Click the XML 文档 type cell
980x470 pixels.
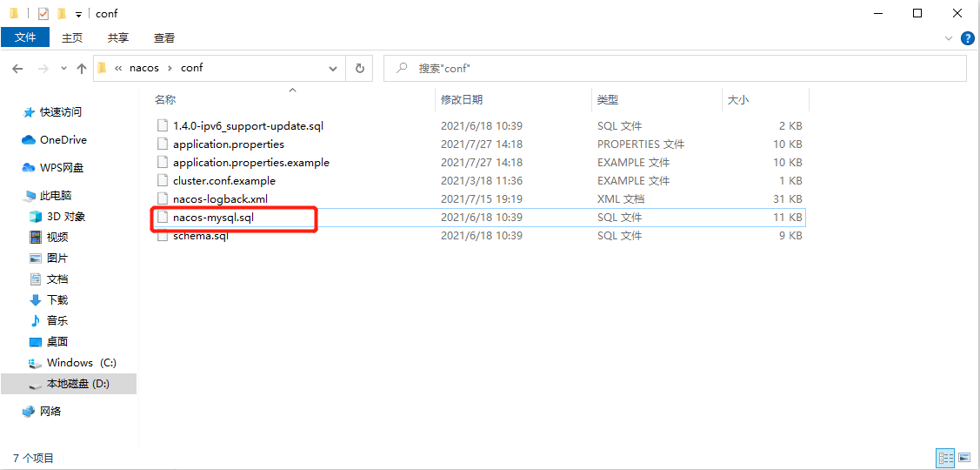click(x=621, y=199)
